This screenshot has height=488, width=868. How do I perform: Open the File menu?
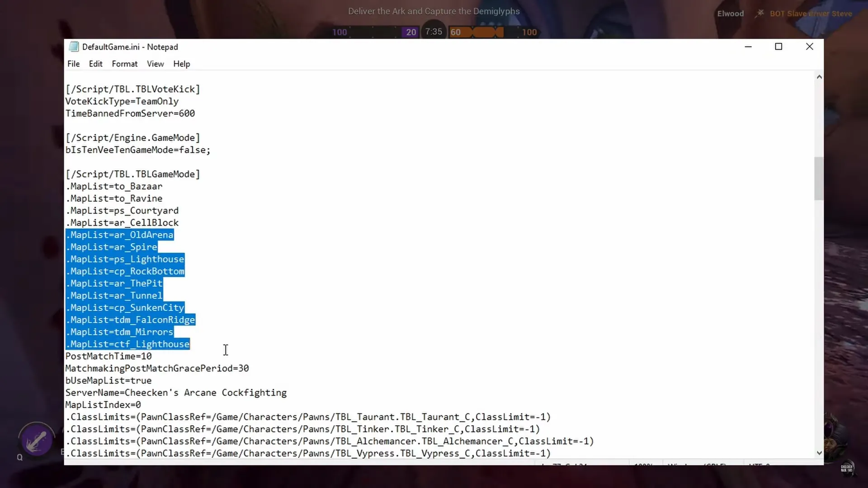[73, 64]
